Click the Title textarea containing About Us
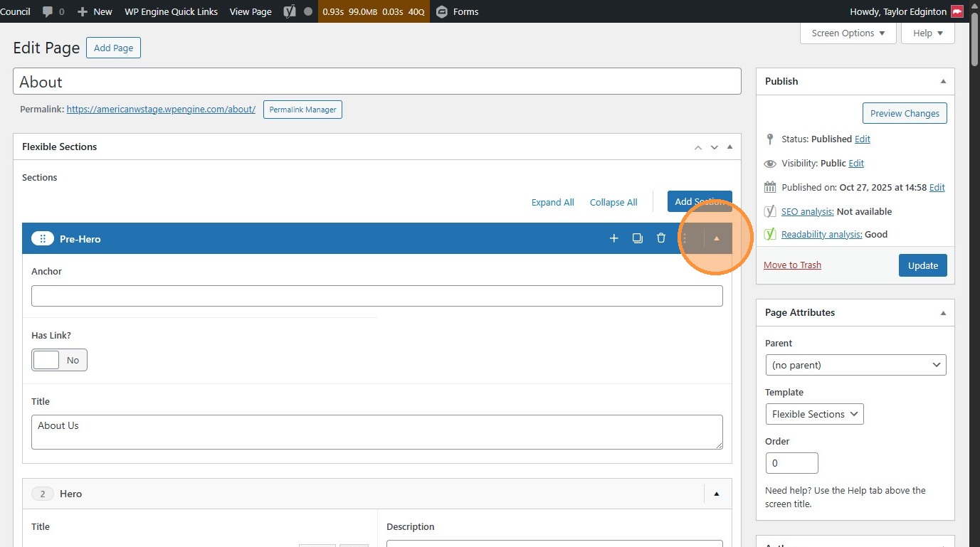Screen dimensions: 980x547 tap(377, 432)
